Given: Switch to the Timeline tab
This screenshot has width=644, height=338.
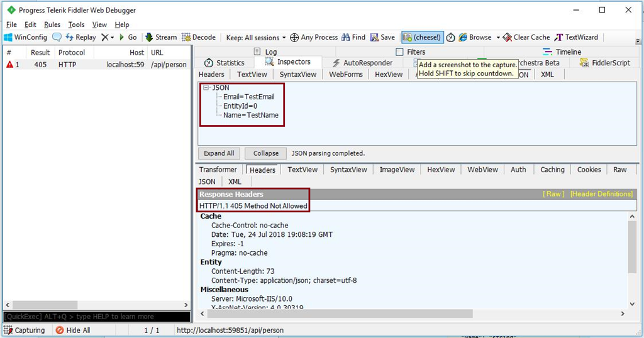Looking at the screenshot, I should coord(562,52).
